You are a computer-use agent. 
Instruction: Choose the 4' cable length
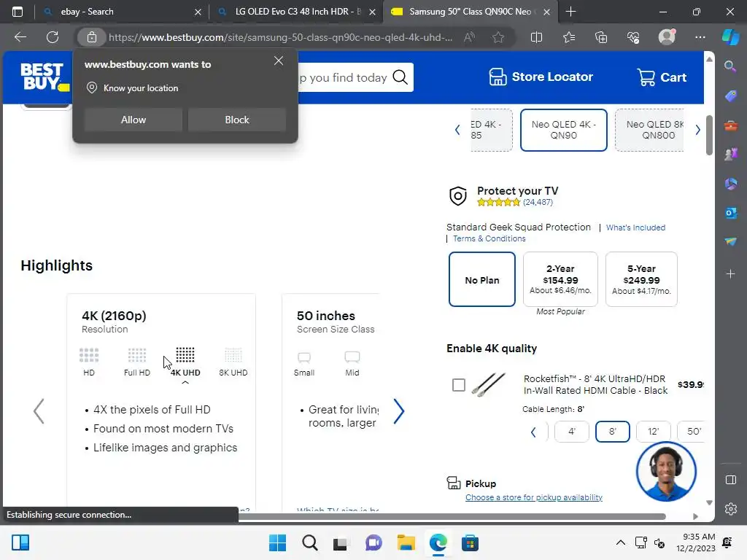point(572,432)
